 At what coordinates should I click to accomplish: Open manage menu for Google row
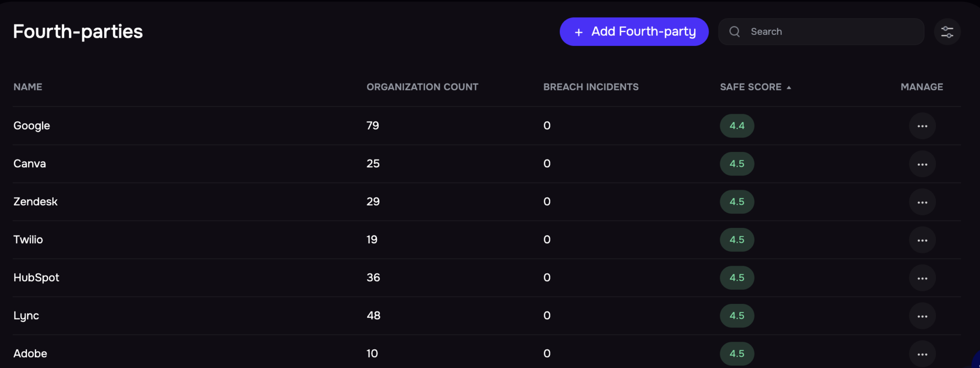[x=922, y=126]
